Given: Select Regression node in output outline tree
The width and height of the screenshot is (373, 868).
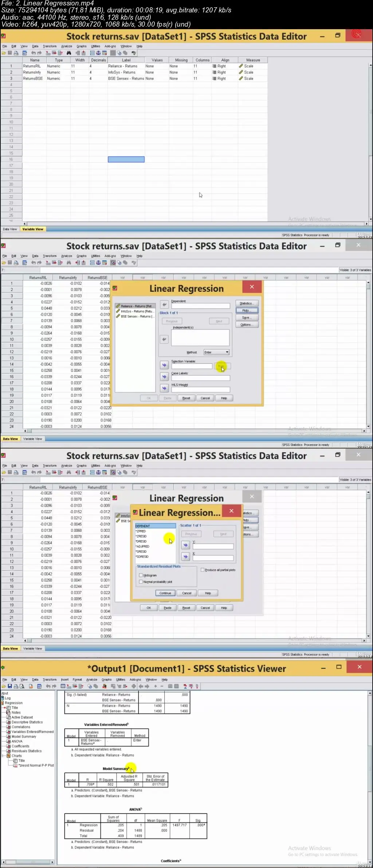Looking at the screenshot, I should click(14, 703).
